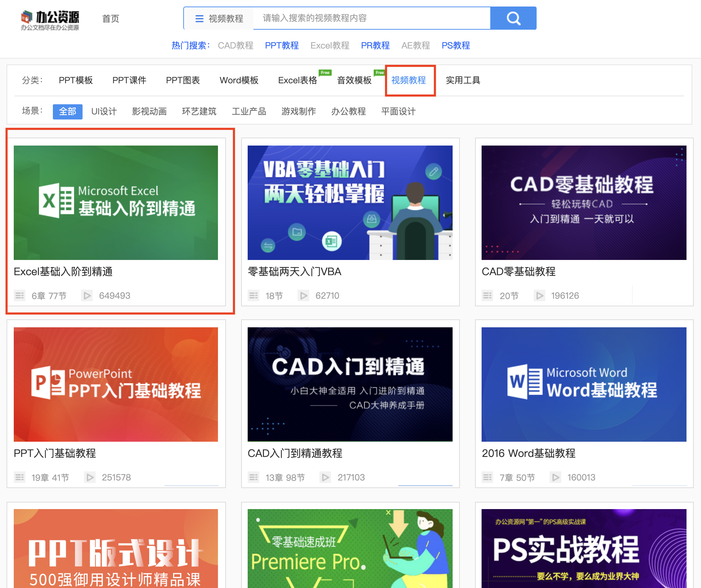
Task: Select the 音效模板 category tab
Action: click(x=354, y=80)
